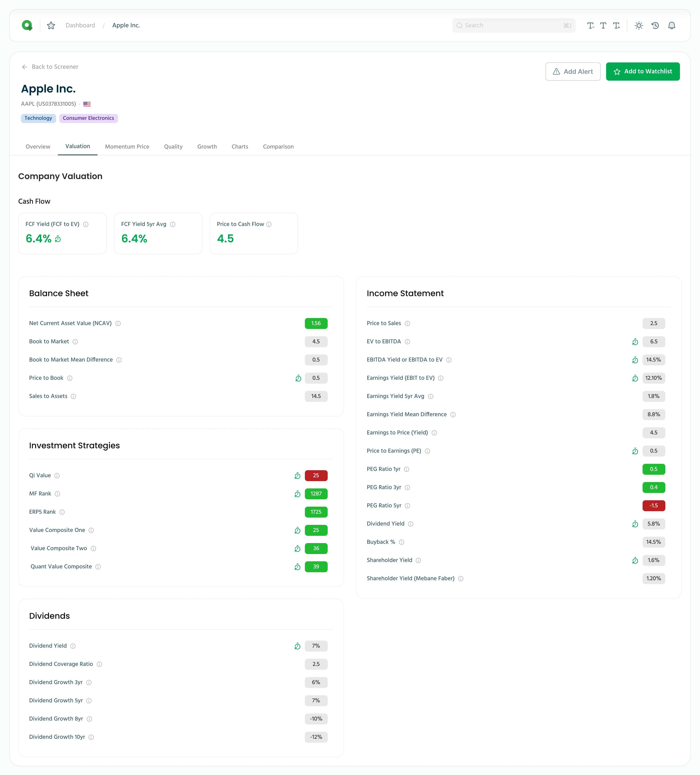Click the Technology sector tag
The image size is (700, 775).
click(38, 118)
